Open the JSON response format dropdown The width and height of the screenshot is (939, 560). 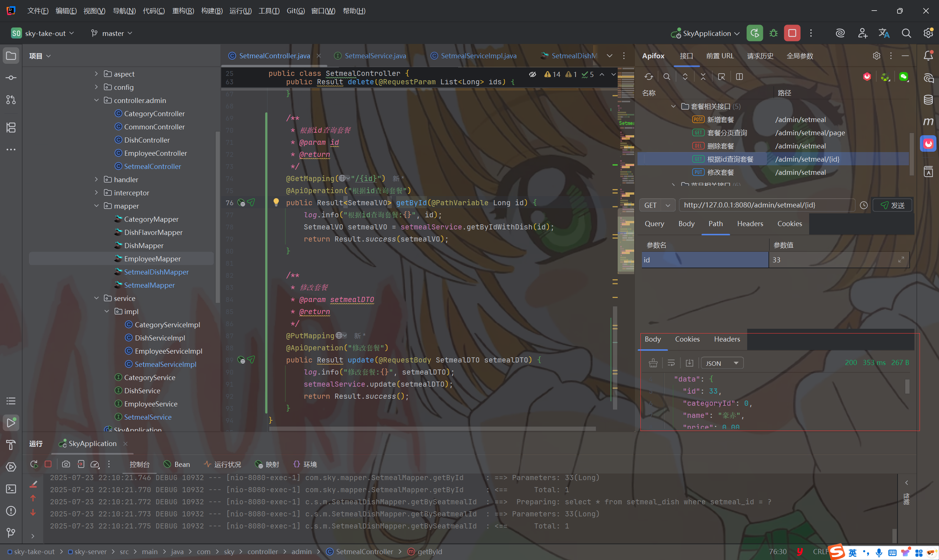tap(721, 363)
